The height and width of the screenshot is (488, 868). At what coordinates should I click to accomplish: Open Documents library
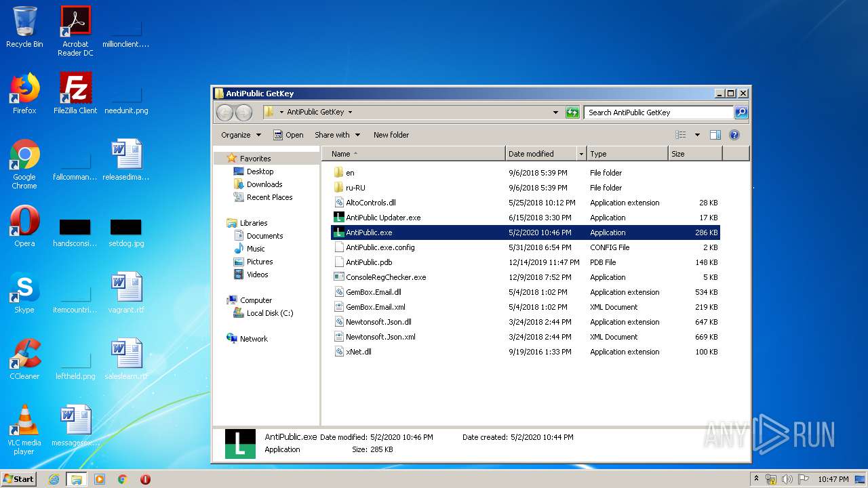click(264, 236)
